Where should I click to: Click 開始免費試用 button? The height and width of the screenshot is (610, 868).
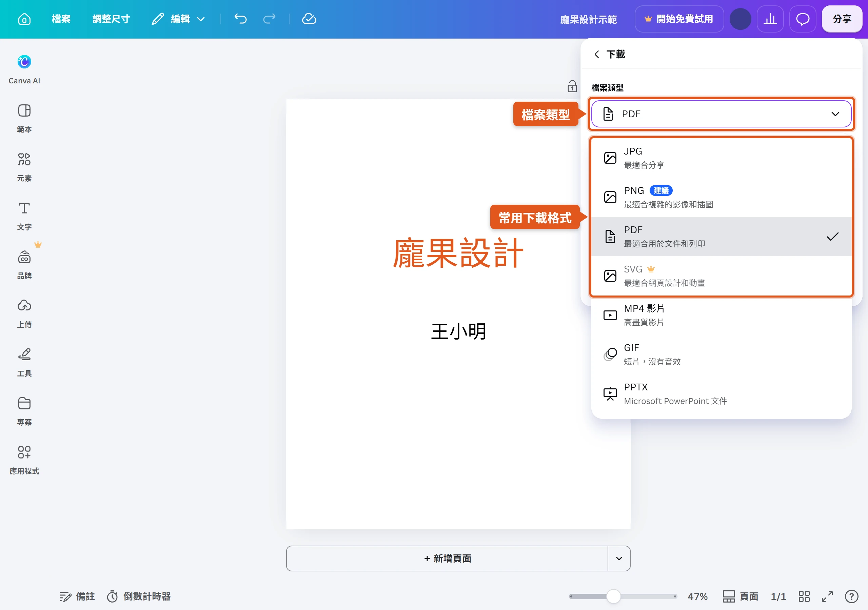coord(679,19)
